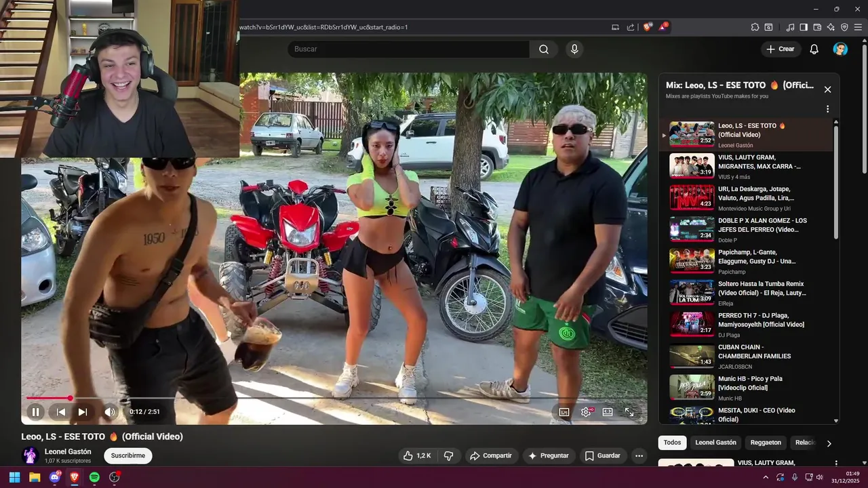Viewport: 868px width, 488px height.
Task: Open Spotify from taskbar
Action: click(x=95, y=477)
